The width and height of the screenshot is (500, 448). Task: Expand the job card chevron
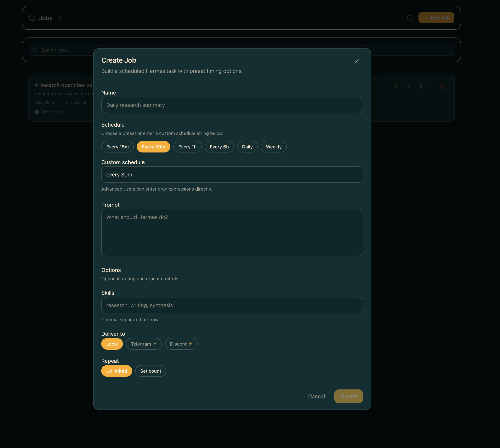point(431,86)
